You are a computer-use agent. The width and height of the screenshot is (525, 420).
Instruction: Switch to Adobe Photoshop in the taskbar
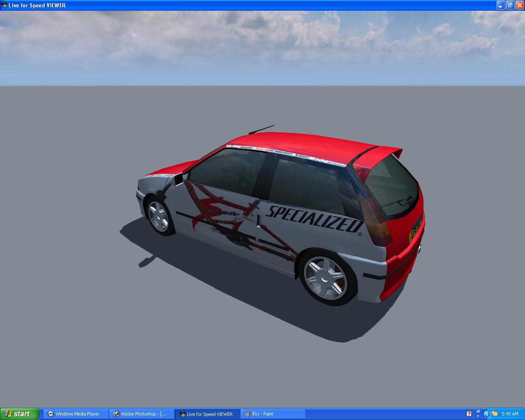142,414
